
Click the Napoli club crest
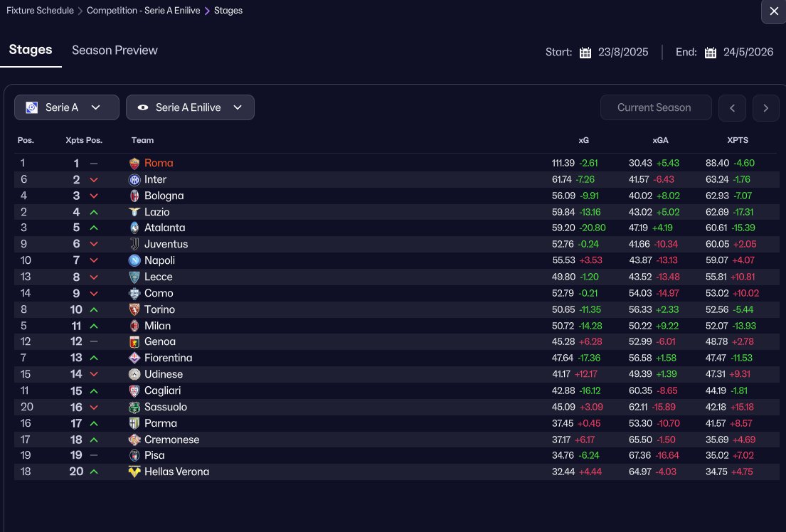pos(134,261)
